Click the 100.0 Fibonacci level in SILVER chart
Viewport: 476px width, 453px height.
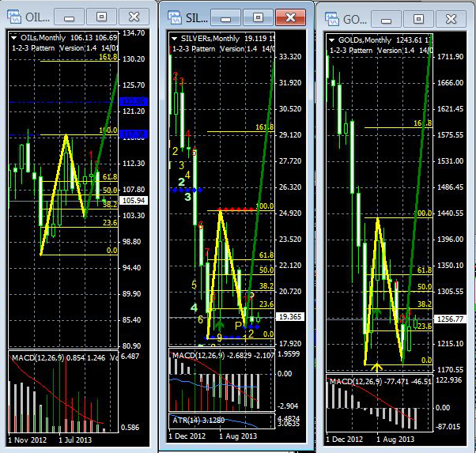265,206
